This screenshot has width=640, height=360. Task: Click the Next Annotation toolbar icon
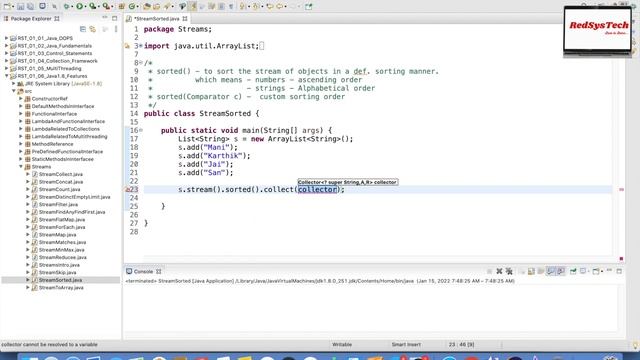[242, 6]
